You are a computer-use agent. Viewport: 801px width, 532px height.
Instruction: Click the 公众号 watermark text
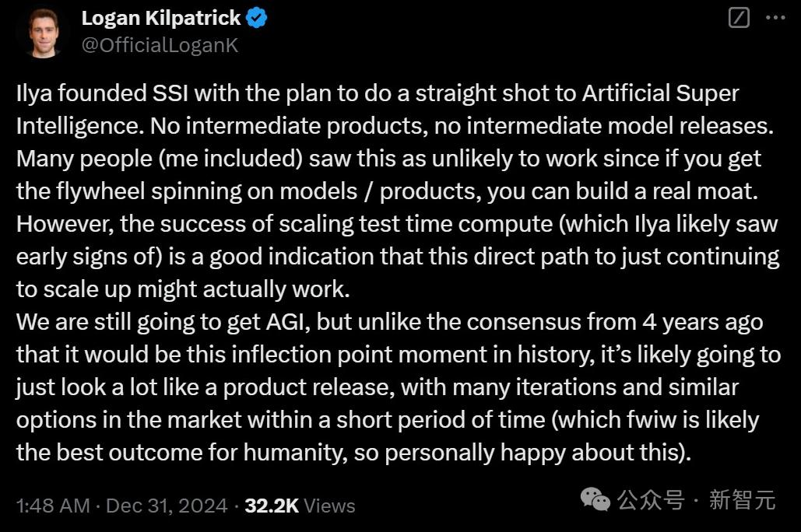click(x=650, y=500)
